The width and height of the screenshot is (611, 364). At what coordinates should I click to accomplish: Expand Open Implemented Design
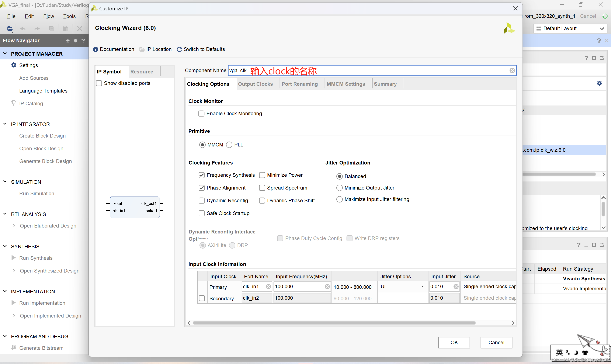14,316
